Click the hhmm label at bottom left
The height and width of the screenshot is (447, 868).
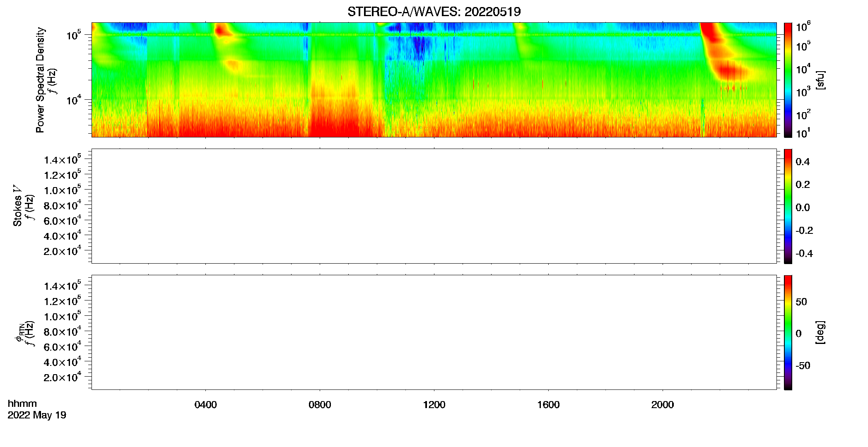(x=22, y=404)
